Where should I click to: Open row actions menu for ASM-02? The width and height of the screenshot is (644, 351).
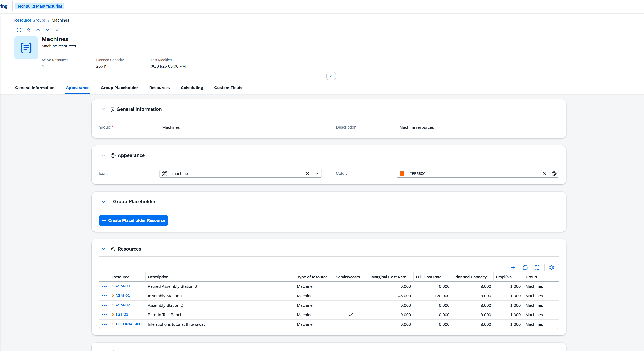104,306
